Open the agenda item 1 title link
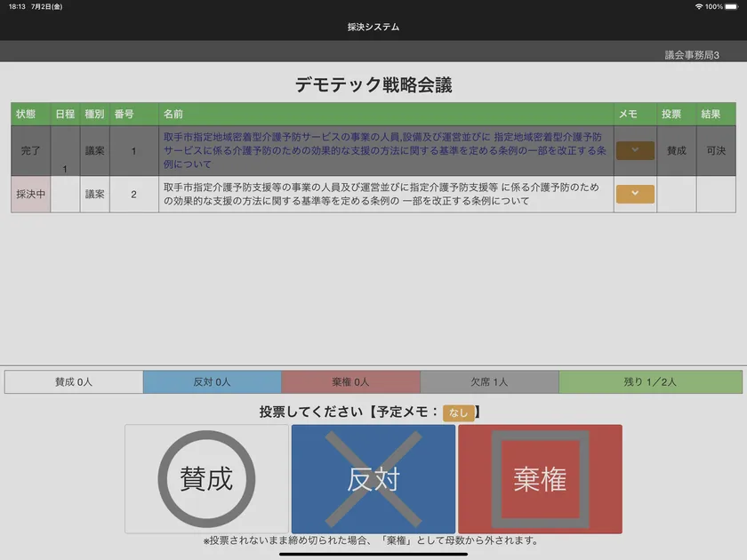 tap(385, 150)
